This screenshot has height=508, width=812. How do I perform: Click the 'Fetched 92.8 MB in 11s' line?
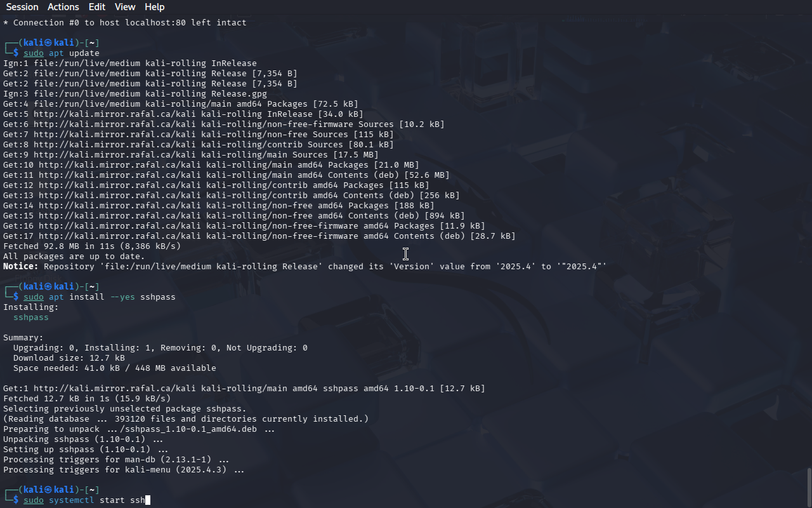92,246
